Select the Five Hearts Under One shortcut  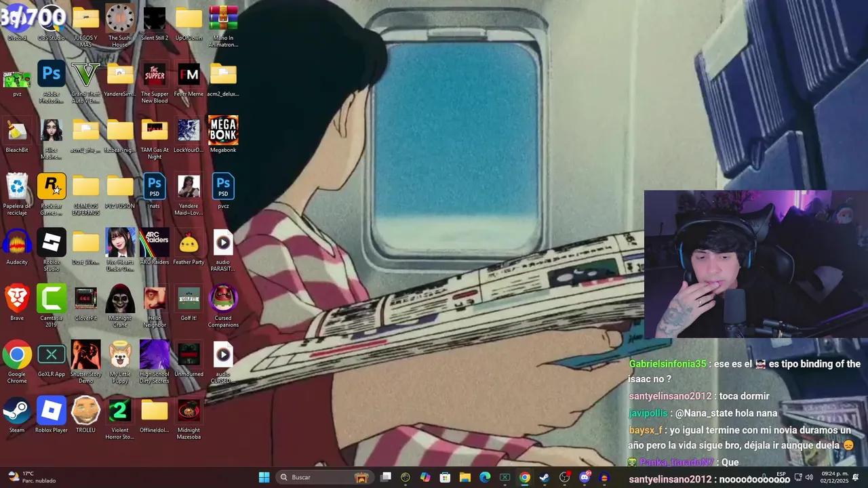click(120, 251)
